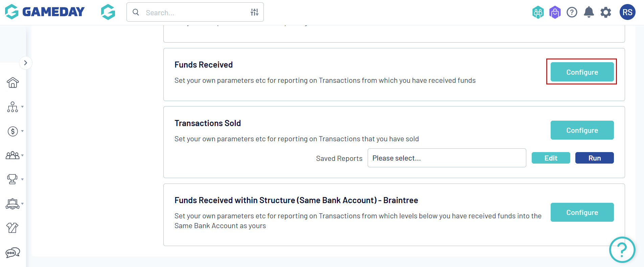Open search filter options slider icon
Screen dimensions: 644x267
254,13
